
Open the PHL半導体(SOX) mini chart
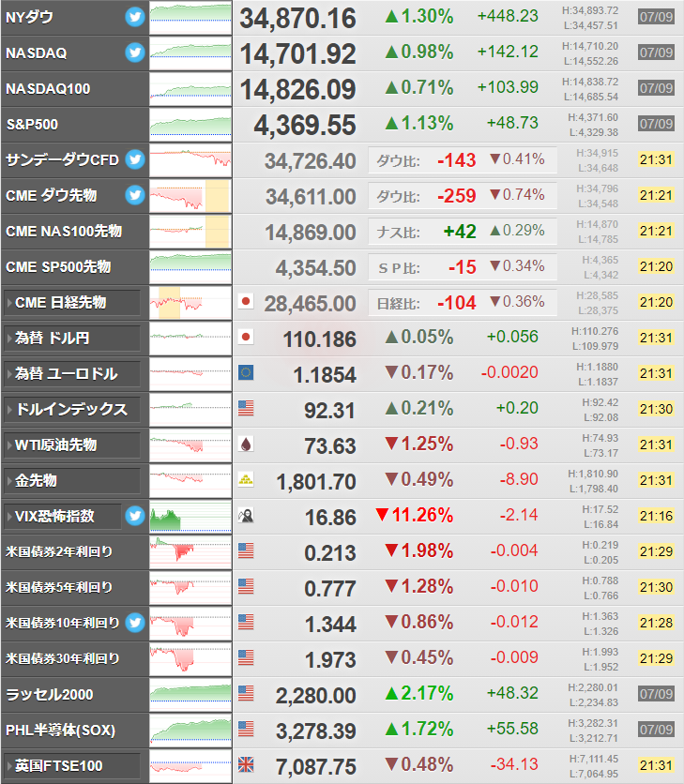(190, 731)
